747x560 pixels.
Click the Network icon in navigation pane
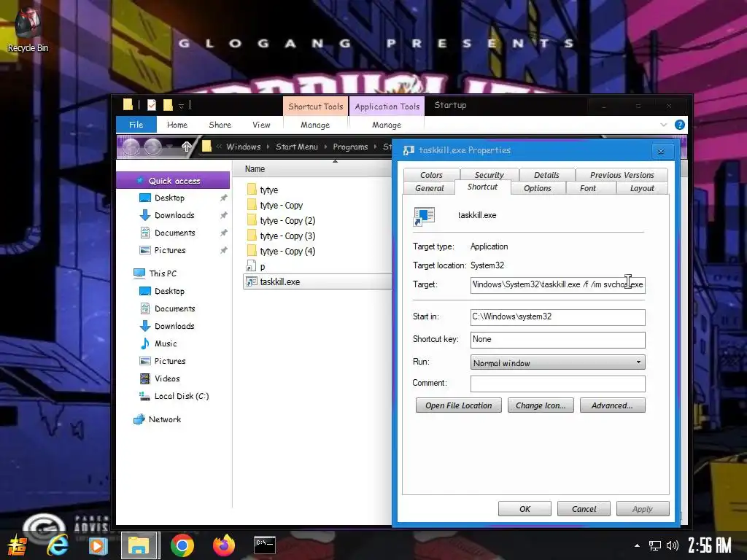point(139,419)
